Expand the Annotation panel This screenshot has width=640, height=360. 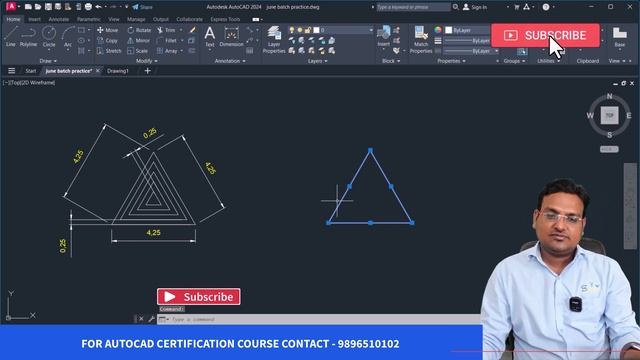tap(230, 61)
